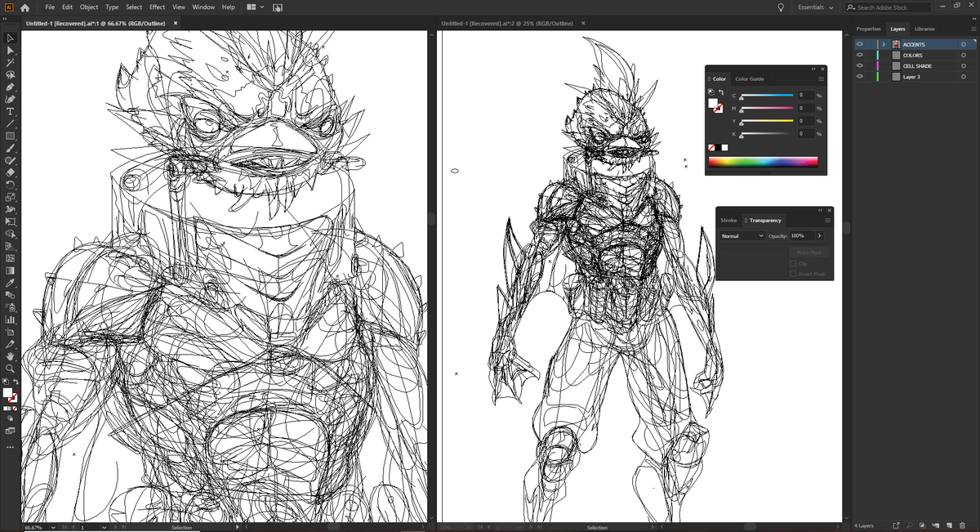Click the None swatch in Color panel

click(x=712, y=147)
